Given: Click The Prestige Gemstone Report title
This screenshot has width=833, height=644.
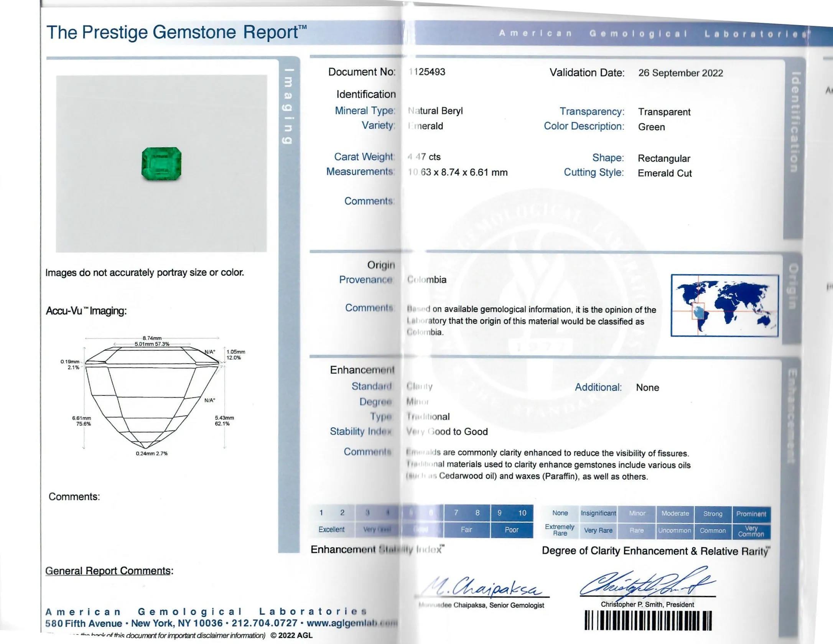Looking at the screenshot, I should click(176, 33).
